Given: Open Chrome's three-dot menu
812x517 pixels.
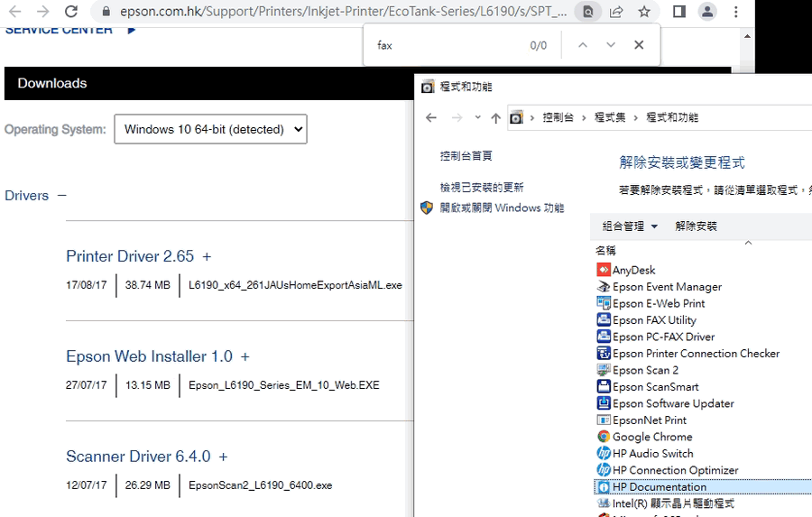Looking at the screenshot, I should point(737,12).
